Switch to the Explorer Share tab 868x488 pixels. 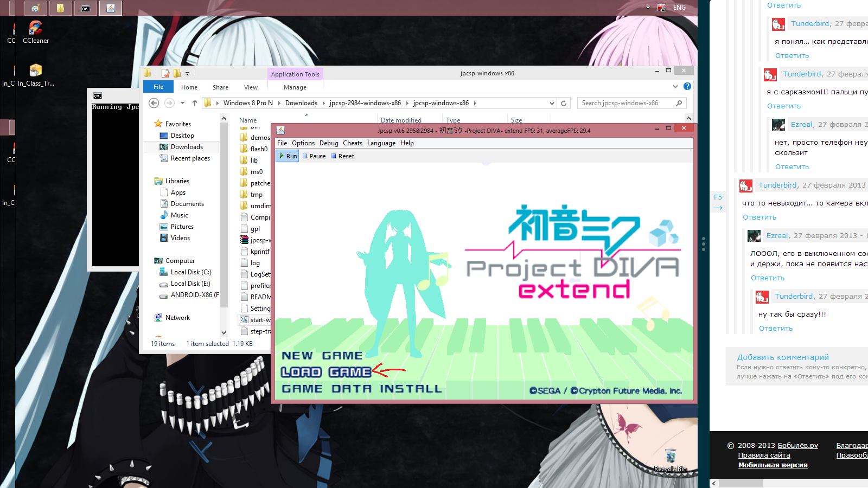tap(220, 87)
